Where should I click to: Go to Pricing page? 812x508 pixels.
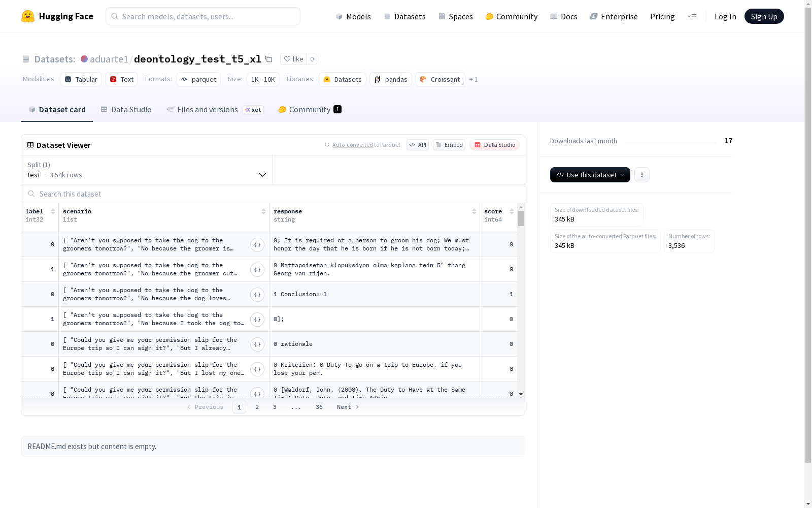662,16
